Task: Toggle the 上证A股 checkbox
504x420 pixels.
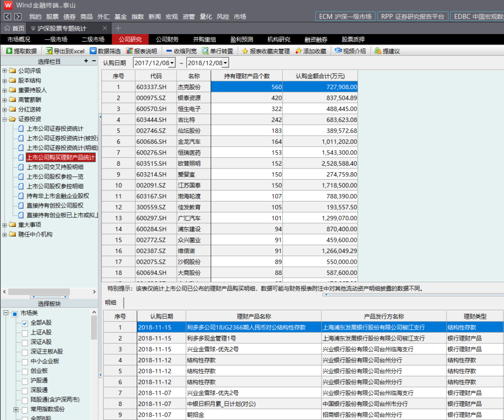Action: tap(25, 333)
